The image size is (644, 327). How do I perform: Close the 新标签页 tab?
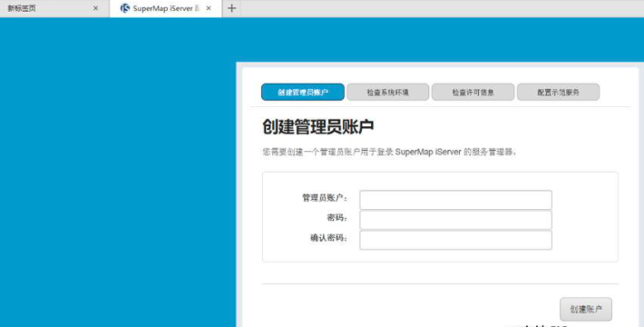[96, 8]
